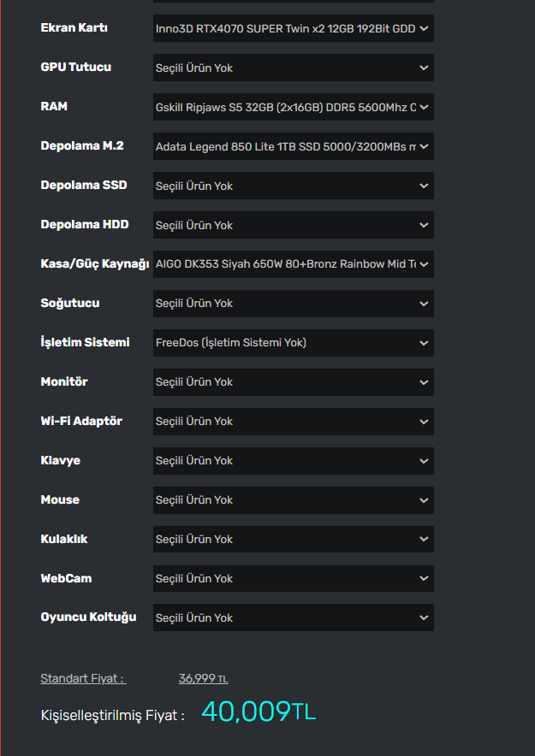Expand the GPU Tutucu selection dropdown
Image resolution: width=535 pixels, height=756 pixels.
click(293, 68)
